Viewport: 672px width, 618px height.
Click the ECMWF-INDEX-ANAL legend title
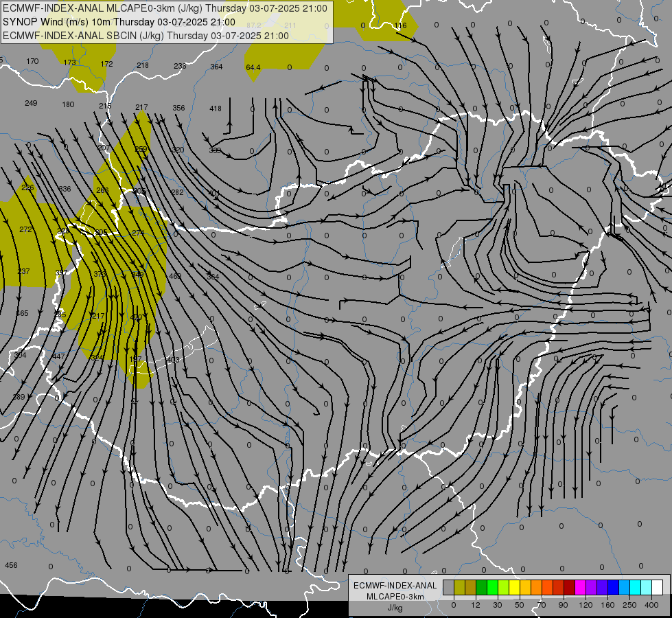[395, 586]
